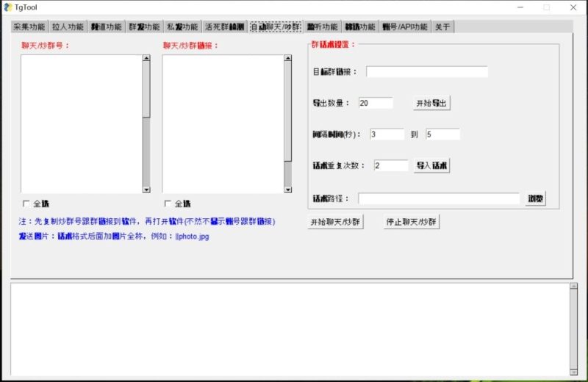Click the TgTool app icon in the title bar
588x382 pixels.
(8, 7)
